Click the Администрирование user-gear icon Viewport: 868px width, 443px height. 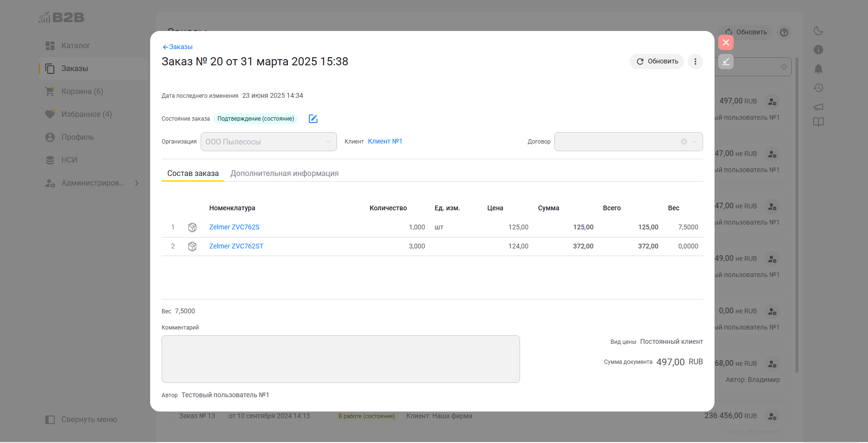[50, 183]
